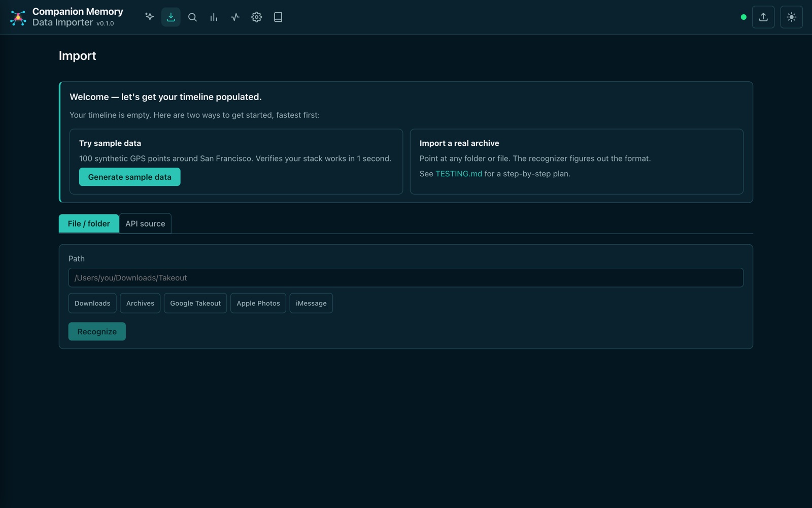Open the TESTING.md link
This screenshot has height=508, width=812.
459,174
